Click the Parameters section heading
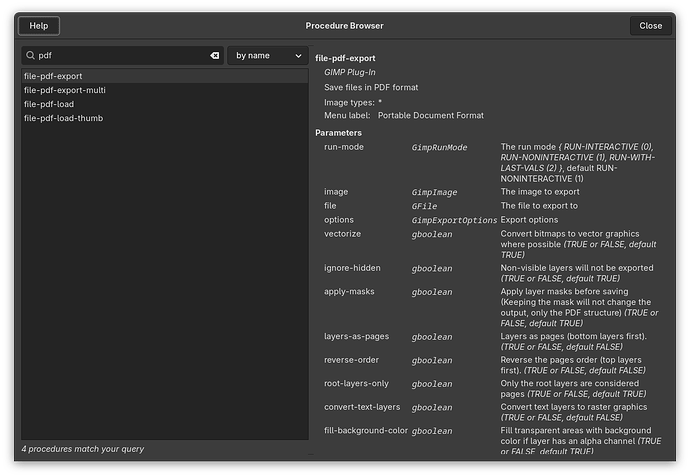 pyautogui.click(x=338, y=132)
